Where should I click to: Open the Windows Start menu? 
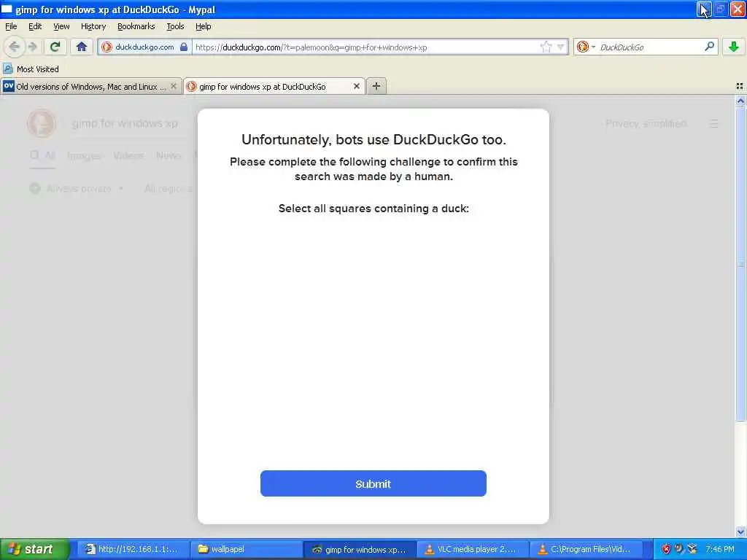(x=34, y=549)
